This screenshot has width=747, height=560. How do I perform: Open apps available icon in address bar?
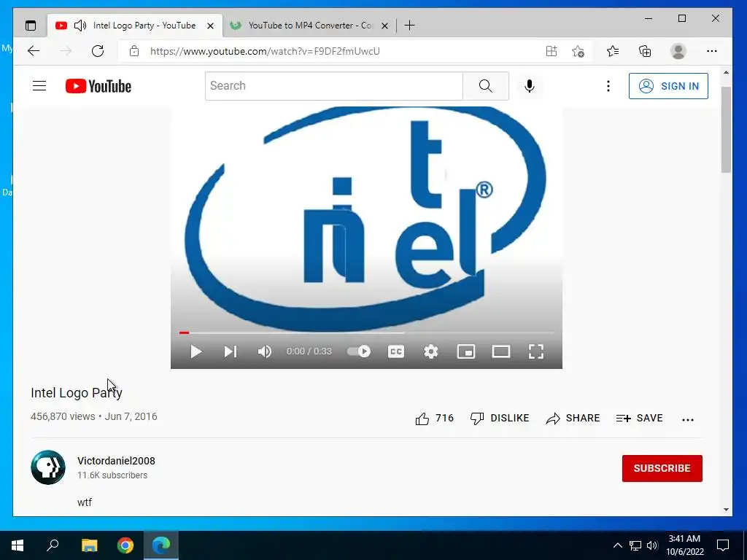click(x=551, y=51)
